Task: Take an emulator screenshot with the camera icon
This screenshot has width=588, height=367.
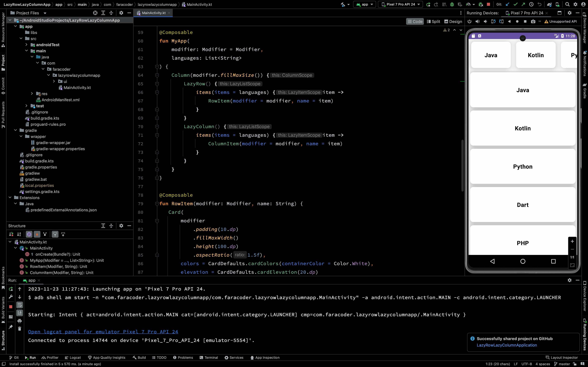Action: tap(533, 21)
